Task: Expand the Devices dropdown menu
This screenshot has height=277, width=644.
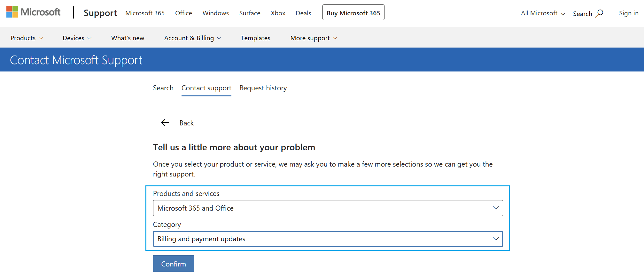Action: (x=77, y=38)
